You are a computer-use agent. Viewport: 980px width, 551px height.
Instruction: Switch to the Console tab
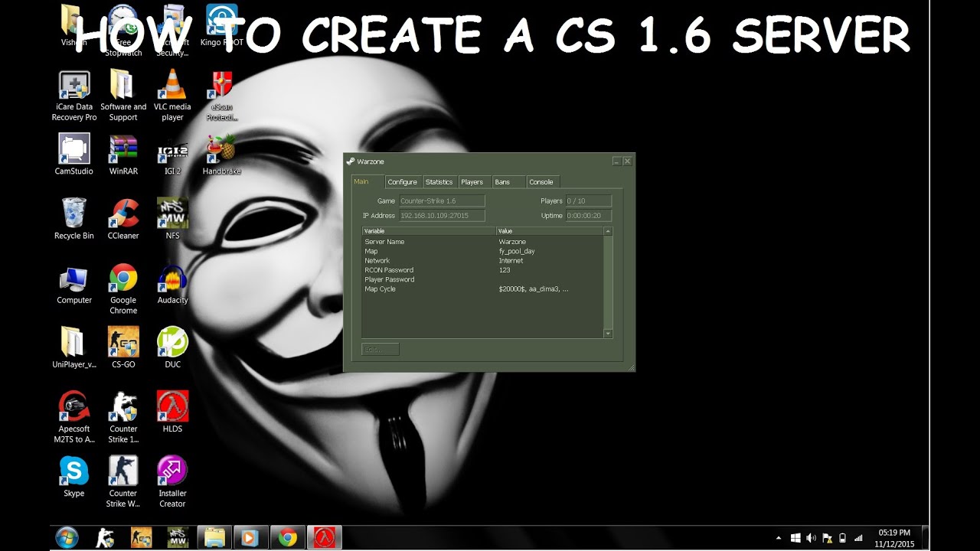click(x=543, y=182)
